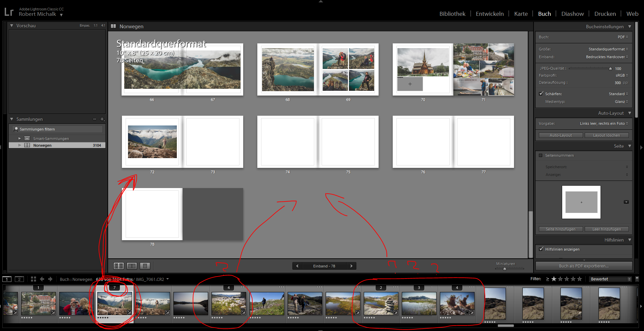Enable Seitennummern checkbox
The image size is (644, 331).
pos(541,155)
